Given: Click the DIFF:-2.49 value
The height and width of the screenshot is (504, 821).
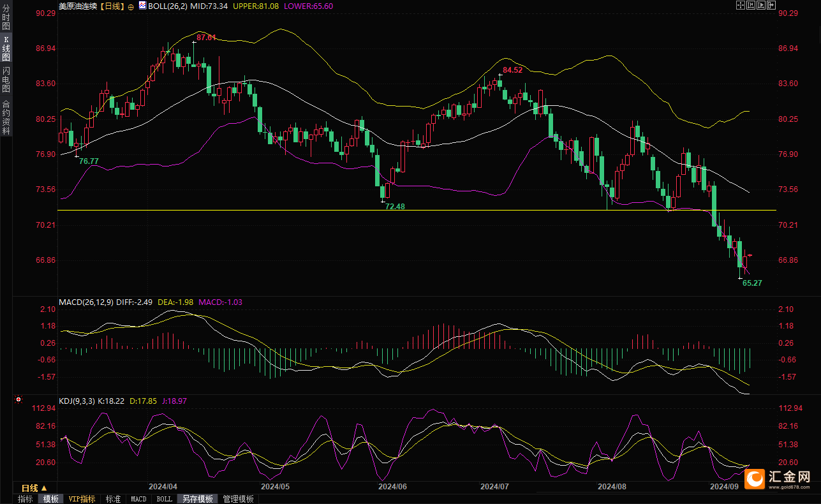Looking at the screenshot, I should pyautogui.click(x=134, y=302).
